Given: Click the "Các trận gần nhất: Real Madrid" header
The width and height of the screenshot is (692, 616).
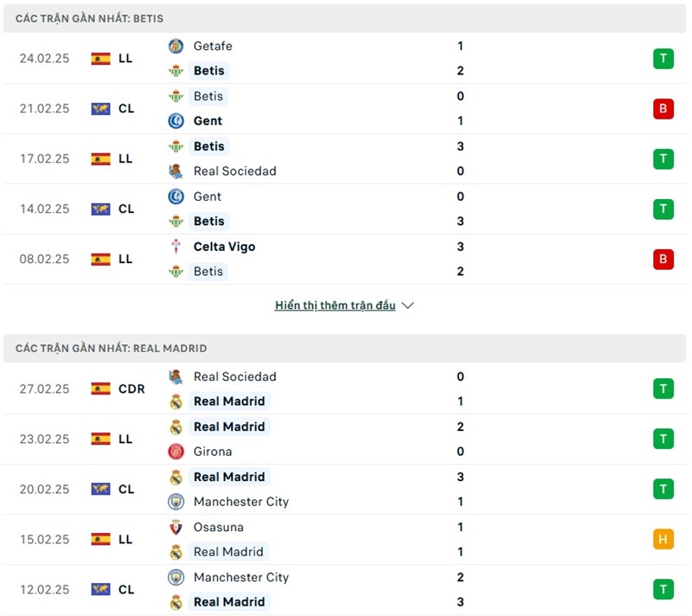Looking at the screenshot, I should tap(111, 348).
